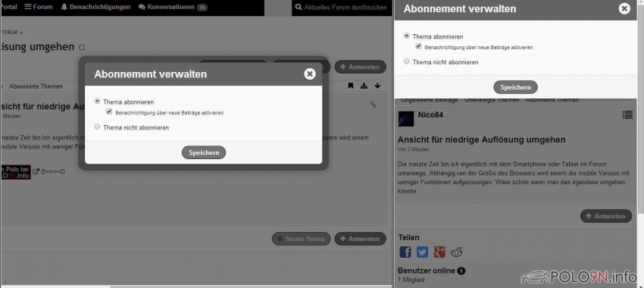Open Abonnierte Themen tab in desktop view
The height and width of the screenshot is (288, 644).
pos(36,86)
